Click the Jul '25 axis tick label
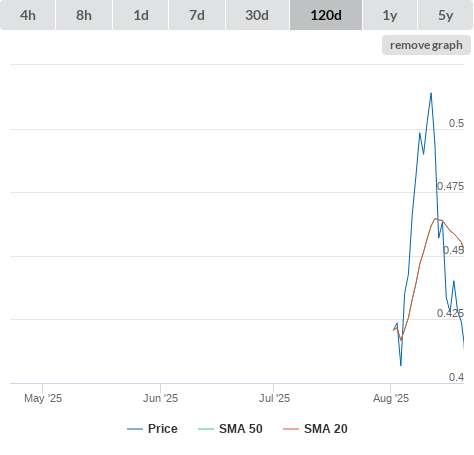This screenshot has height=455, width=474. tap(274, 398)
